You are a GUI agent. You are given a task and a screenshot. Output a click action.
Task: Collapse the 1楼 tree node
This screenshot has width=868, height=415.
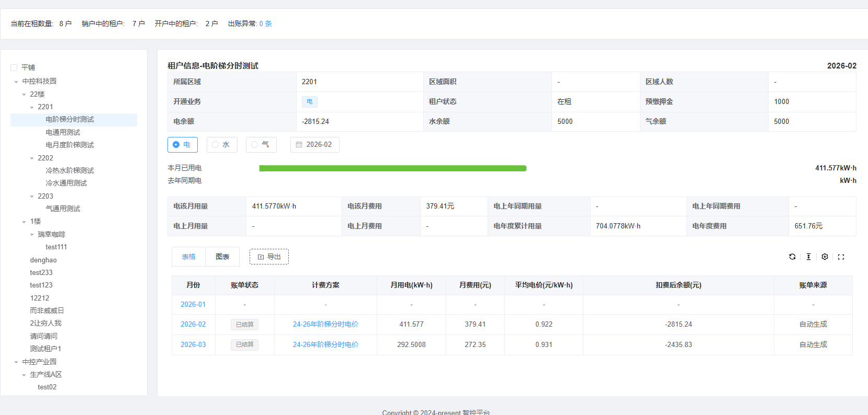click(x=24, y=222)
